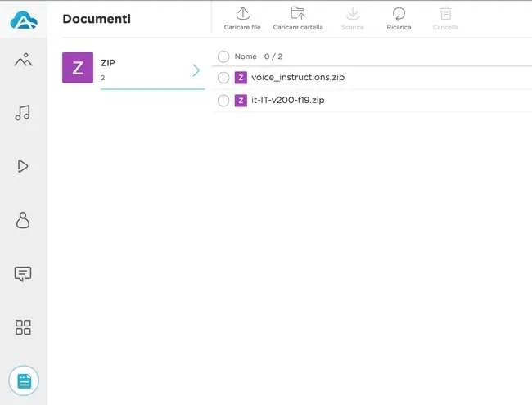Open the Music section in sidebar
Image resolution: width=532 pixels, height=405 pixels.
(23, 113)
